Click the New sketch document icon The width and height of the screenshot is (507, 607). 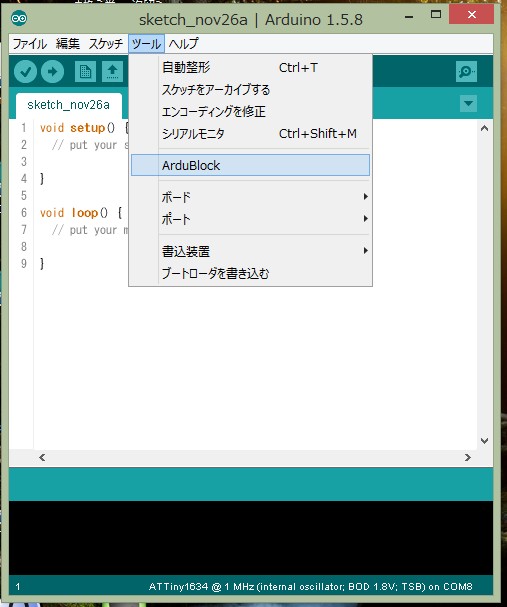coord(85,72)
